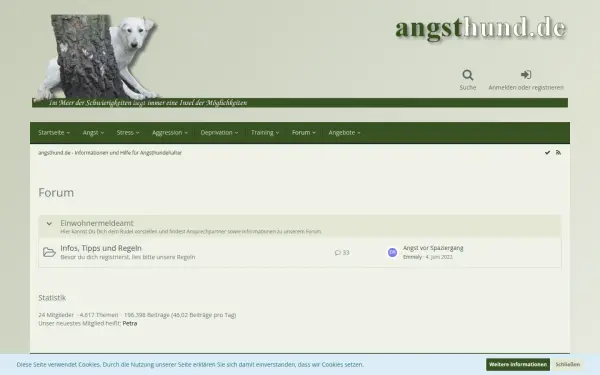Collapse the Einwohnermeldeamt category chevron
The image size is (600, 375).
(49, 223)
